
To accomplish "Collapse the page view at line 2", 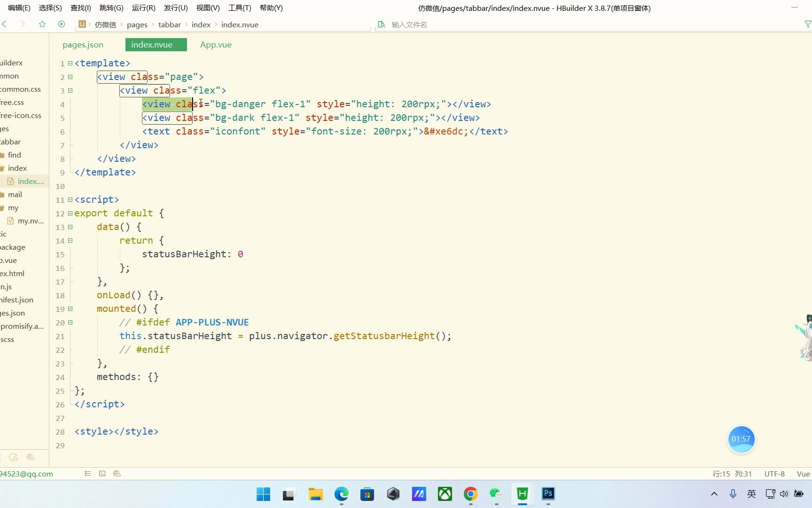I will (70, 77).
